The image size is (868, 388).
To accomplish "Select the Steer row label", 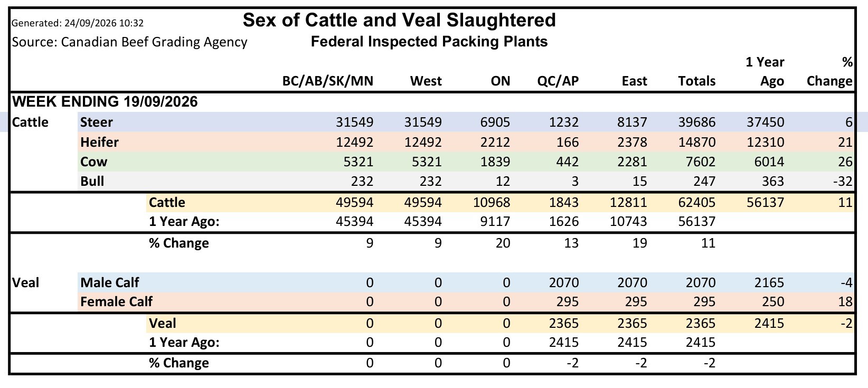I will click(x=97, y=122).
